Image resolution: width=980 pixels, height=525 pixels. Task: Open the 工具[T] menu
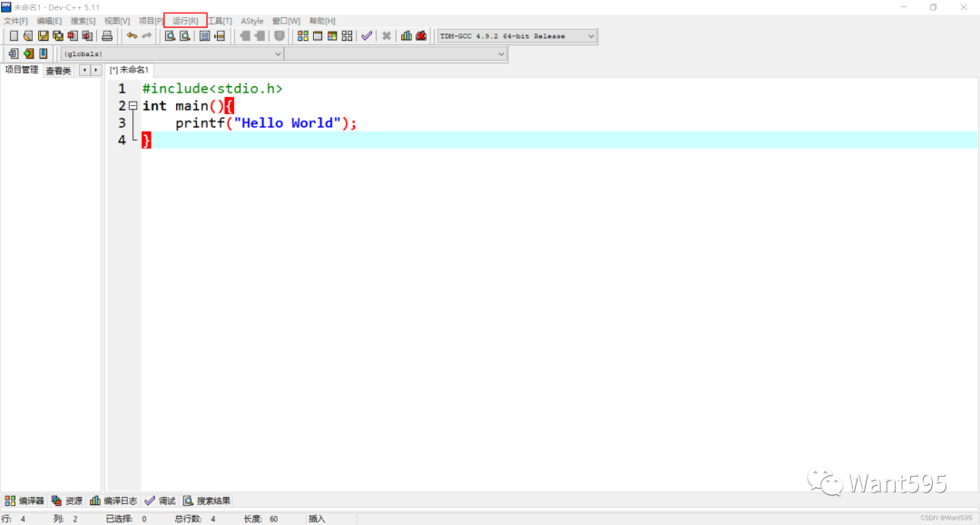[x=220, y=21]
